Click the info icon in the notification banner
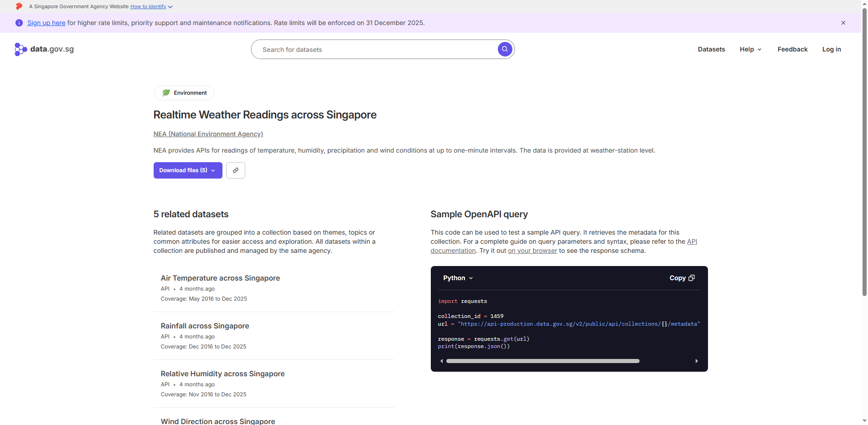The image size is (868, 425). (19, 23)
